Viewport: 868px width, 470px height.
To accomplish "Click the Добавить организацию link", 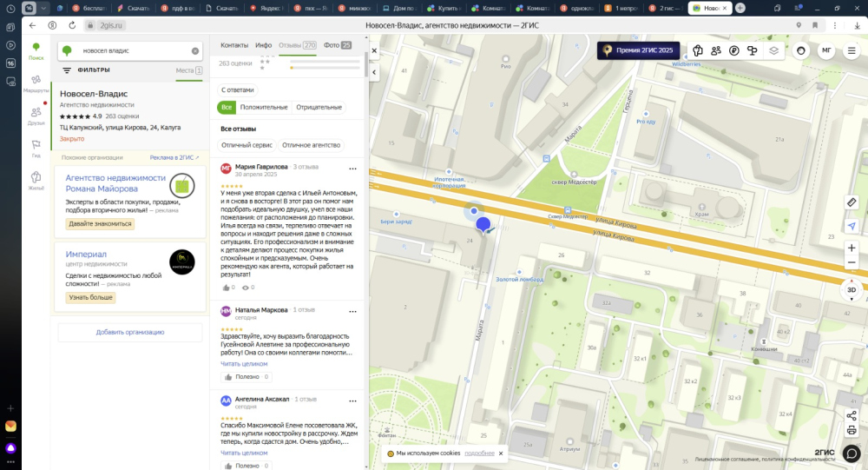I will (130, 333).
